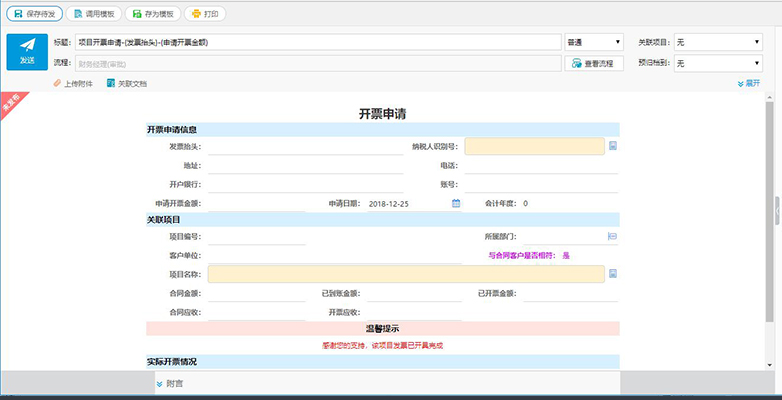
Task: Open the calendar icon beside 申请日期
Action: point(456,203)
